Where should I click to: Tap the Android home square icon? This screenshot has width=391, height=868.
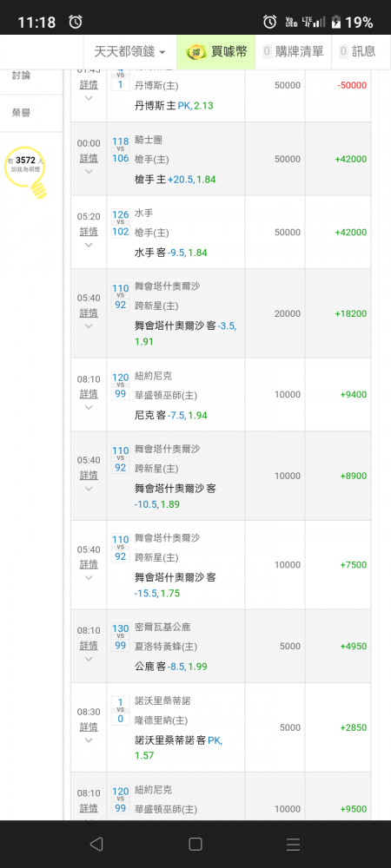(195, 844)
